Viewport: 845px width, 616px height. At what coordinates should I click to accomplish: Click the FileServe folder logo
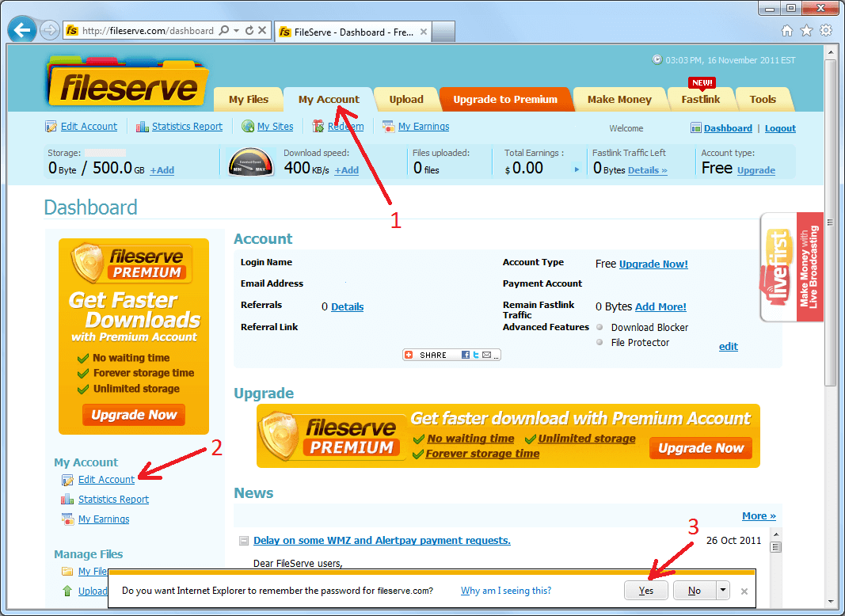coord(128,81)
